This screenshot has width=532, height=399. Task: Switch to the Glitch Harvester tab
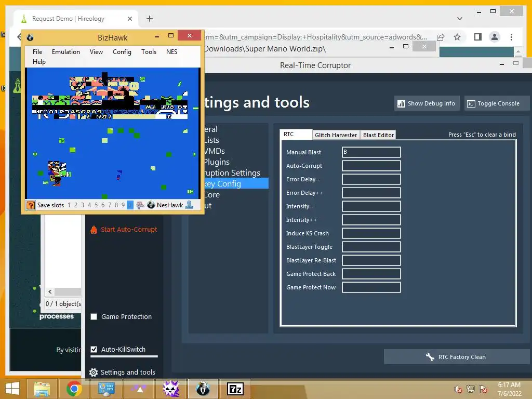click(x=336, y=135)
